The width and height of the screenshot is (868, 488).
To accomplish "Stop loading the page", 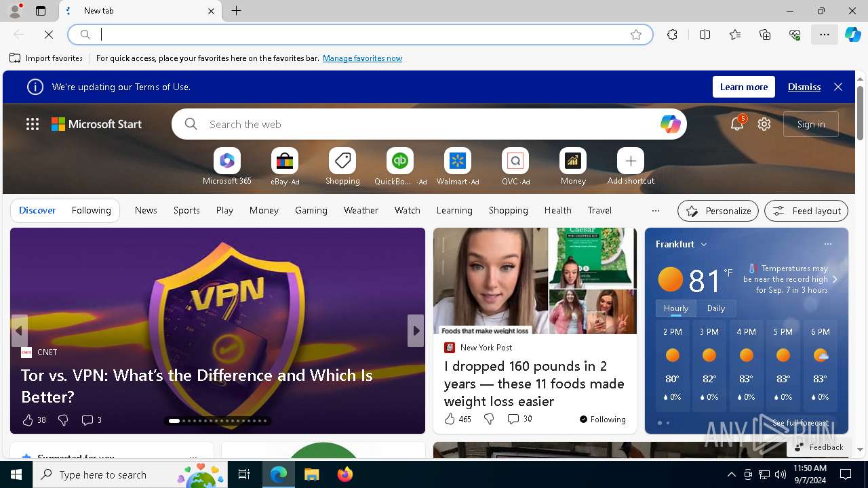I will pyautogui.click(x=49, y=35).
